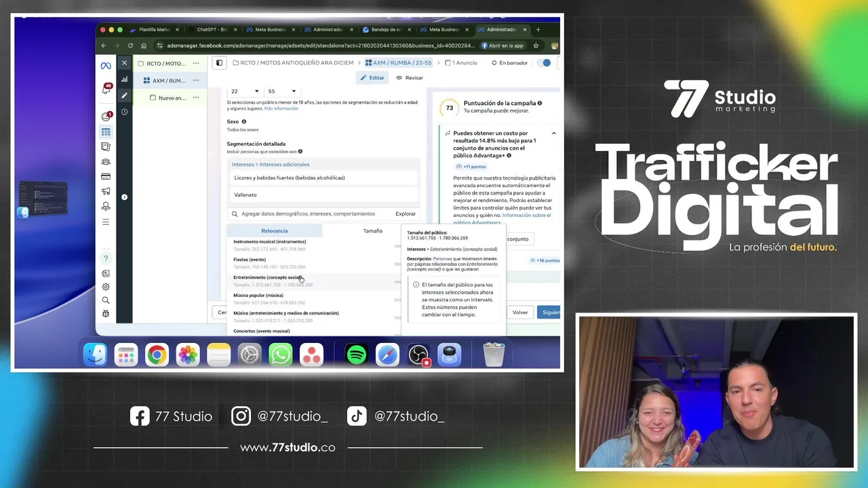
Task: Open three-dot menu for RCTO / MOTO campaign
Action: 196,63
